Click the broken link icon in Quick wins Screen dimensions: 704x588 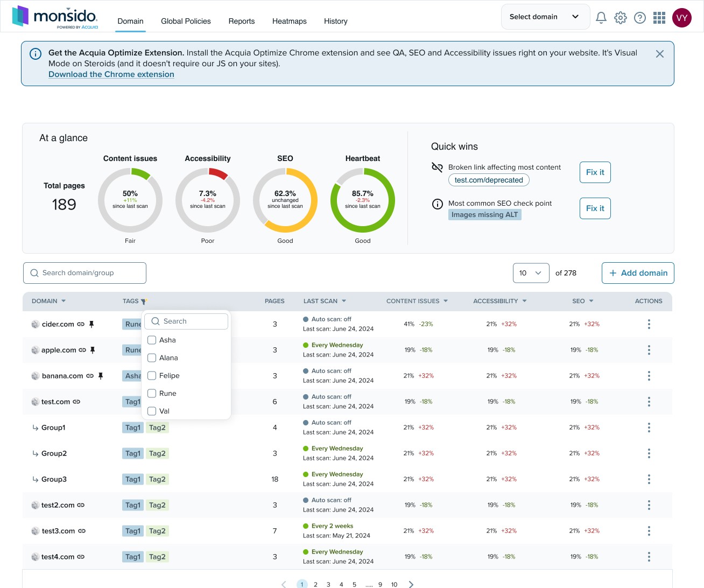437,167
